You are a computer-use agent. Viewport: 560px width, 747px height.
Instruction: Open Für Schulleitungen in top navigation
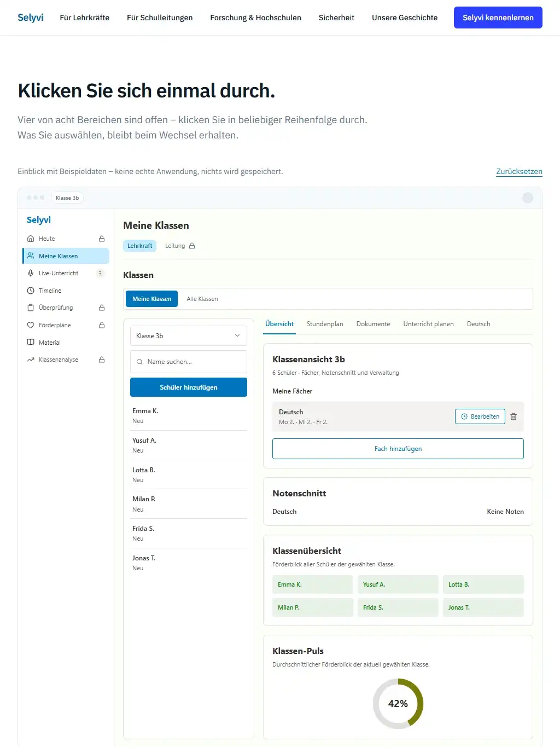[160, 18]
